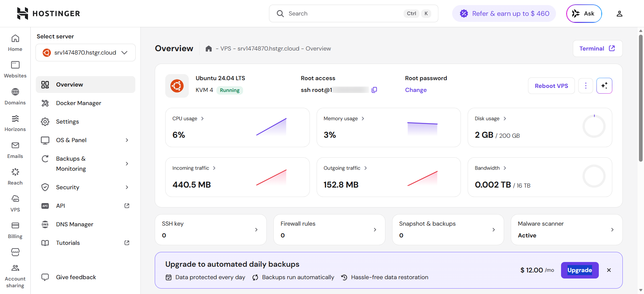Click the Disk usage circular gauge
The height and width of the screenshot is (294, 644).
point(594,126)
